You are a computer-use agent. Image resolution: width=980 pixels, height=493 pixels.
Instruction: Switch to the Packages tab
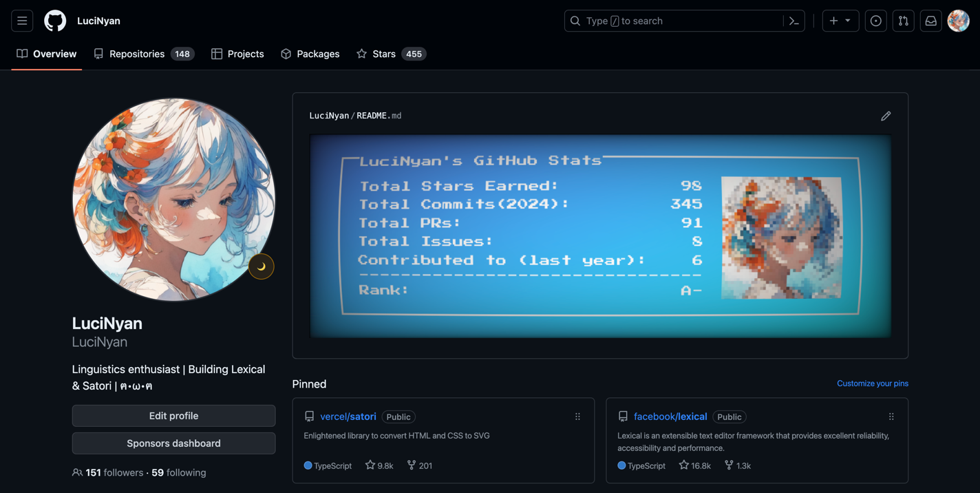click(310, 54)
